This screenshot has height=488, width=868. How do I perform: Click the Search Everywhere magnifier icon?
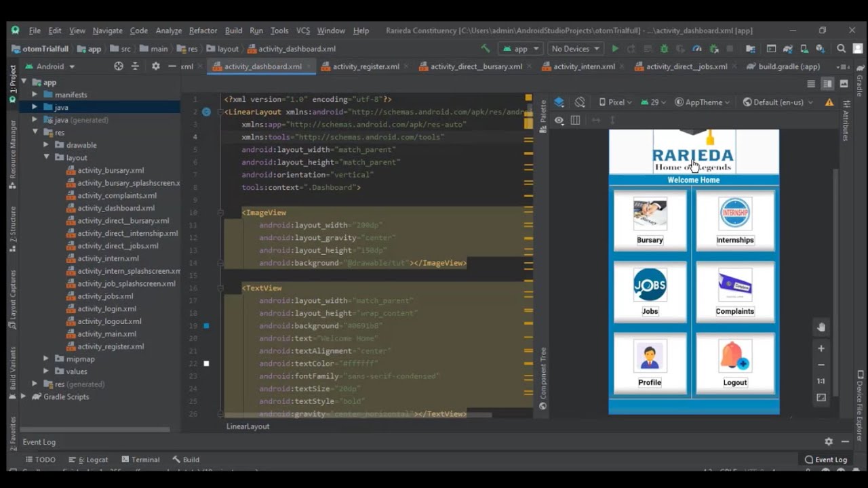point(842,49)
